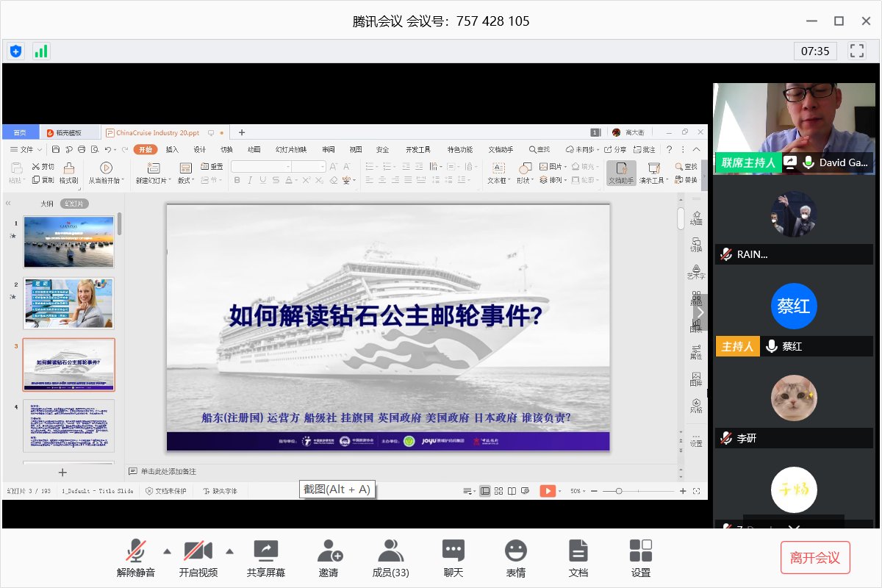Toggle fullscreen icon next to timer
This screenshot has width=882, height=588.
pyautogui.click(x=856, y=51)
